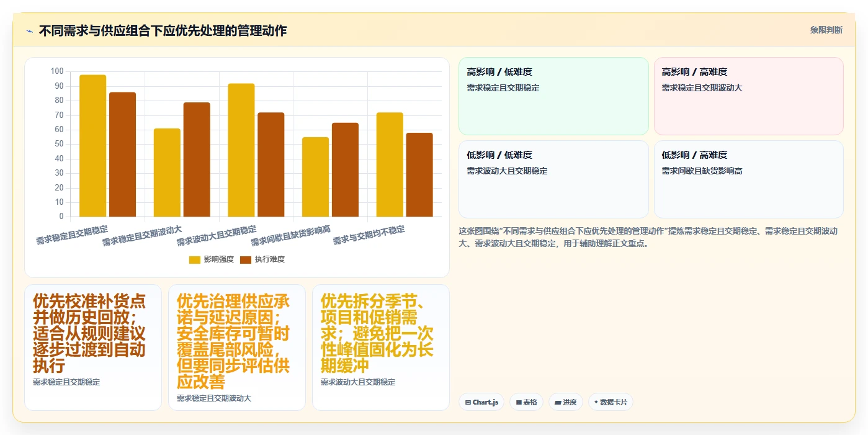The height and width of the screenshot is (435, 868).
Task: Click the yellow bar for 需求波动大且交期稳定
Action: [241, 150]
